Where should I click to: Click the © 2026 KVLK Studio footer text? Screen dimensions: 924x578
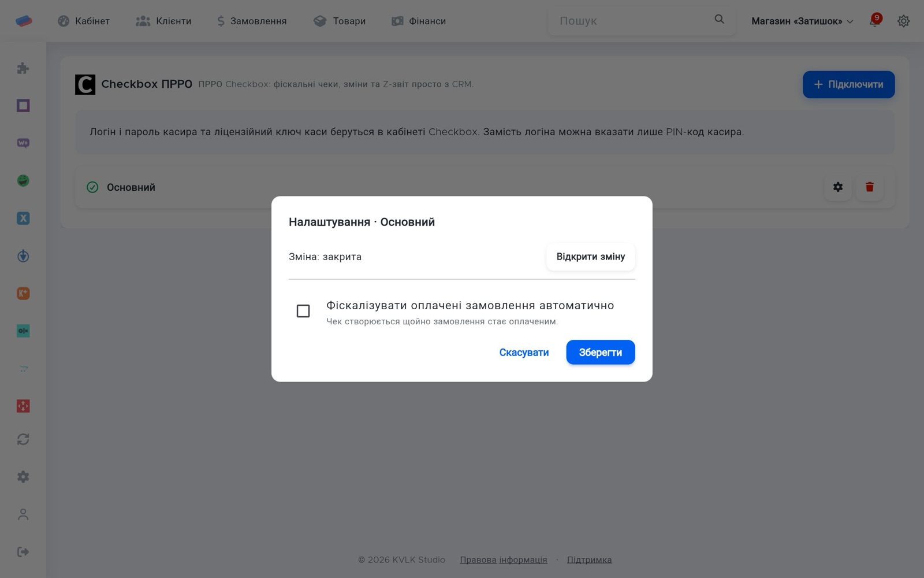coord(401,560)
